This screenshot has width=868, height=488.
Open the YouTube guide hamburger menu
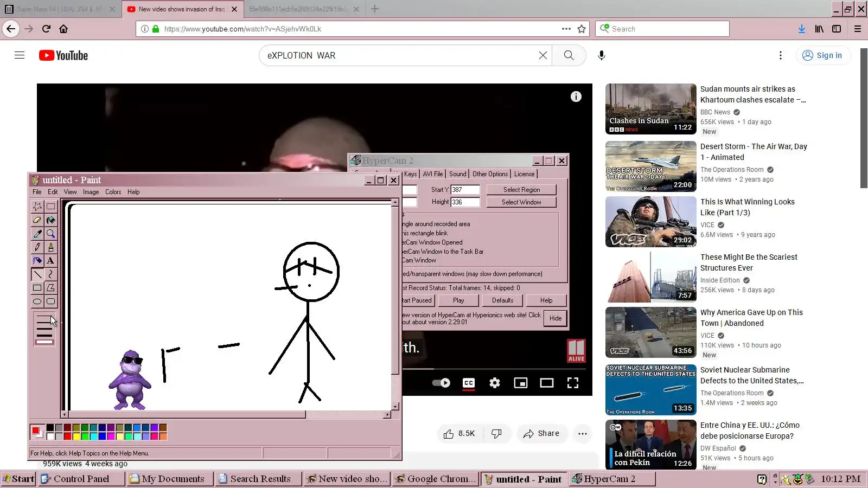[x=20, y=55]
